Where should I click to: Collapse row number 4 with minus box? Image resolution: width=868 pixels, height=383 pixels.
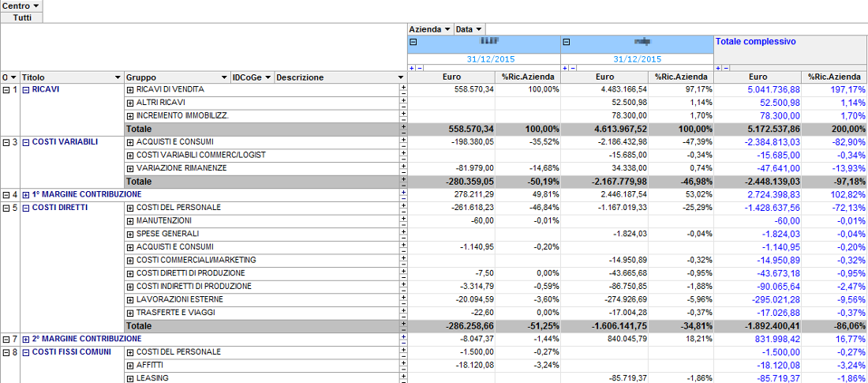pos(6,194)
